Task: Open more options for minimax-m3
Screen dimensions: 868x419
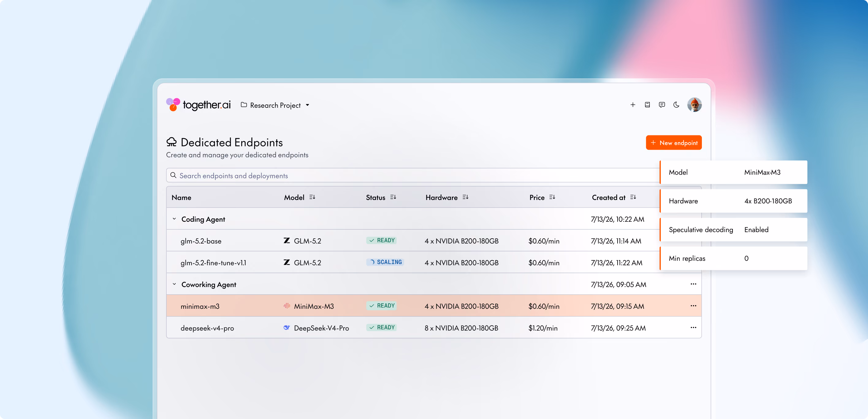Action: click(693, 306)
